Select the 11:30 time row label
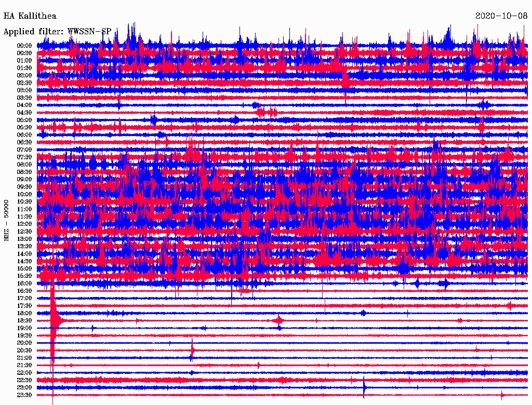 [24, 217]
